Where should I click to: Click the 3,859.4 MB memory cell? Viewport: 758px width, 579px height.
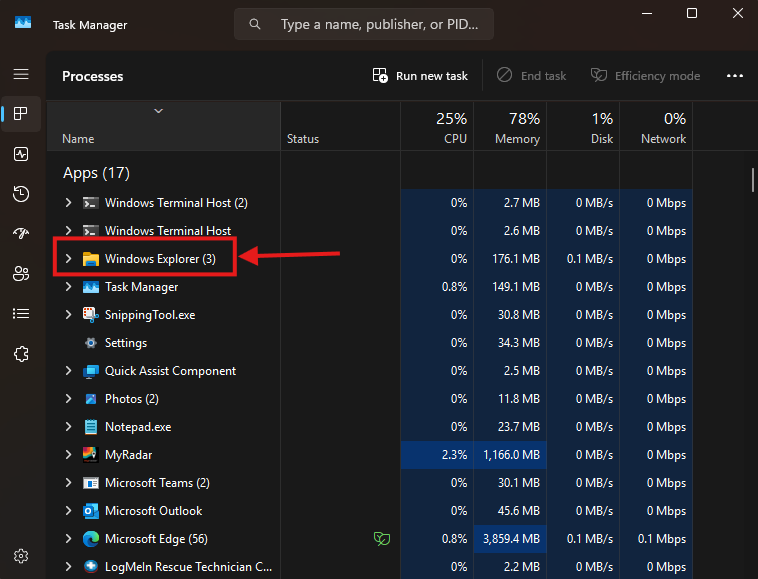coord(510,539)
